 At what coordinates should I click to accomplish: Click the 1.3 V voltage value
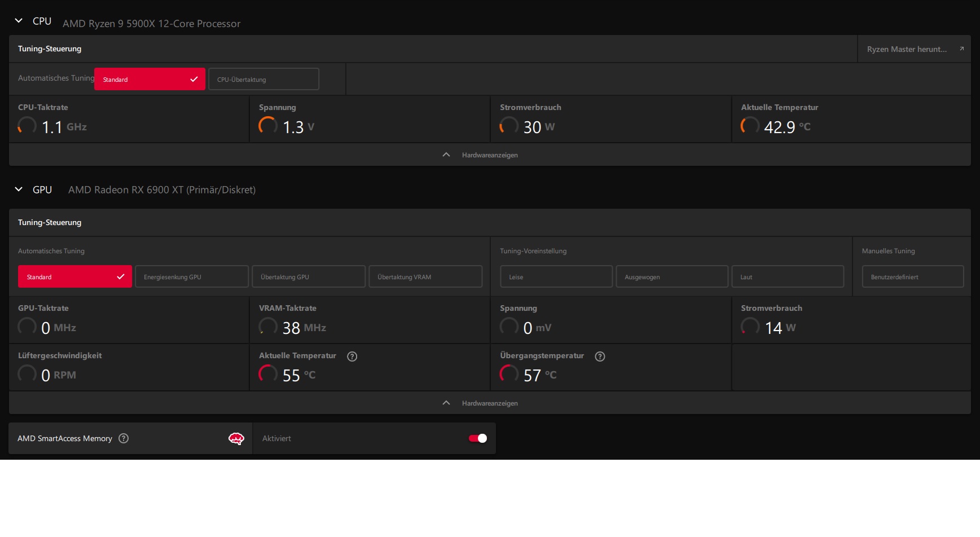(298, 127)
